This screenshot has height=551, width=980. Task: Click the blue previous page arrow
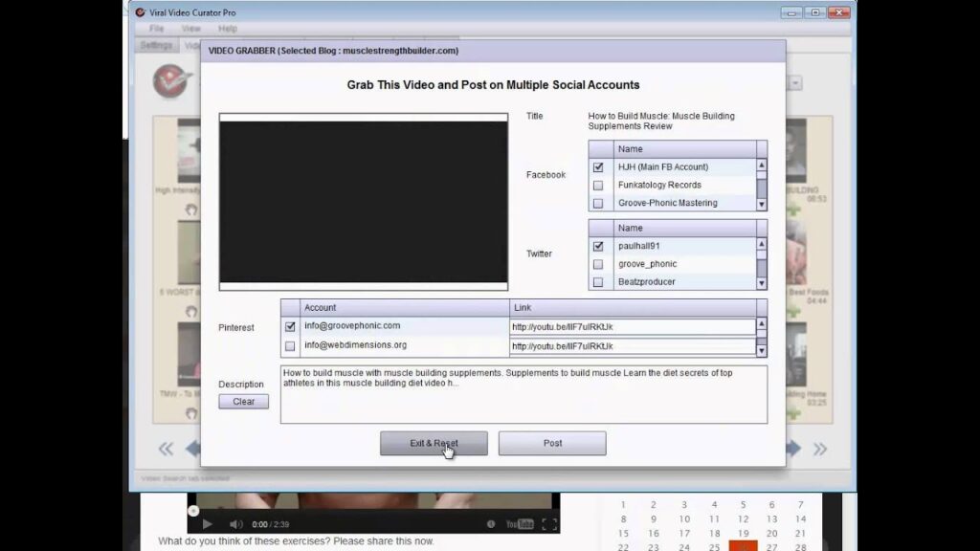pyautogui.click(x=193, y=448)
